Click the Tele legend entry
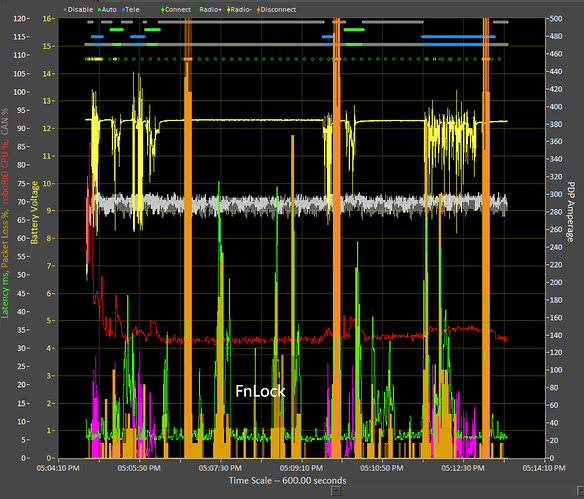Screen dimensions: 584x499 point(131,10)
